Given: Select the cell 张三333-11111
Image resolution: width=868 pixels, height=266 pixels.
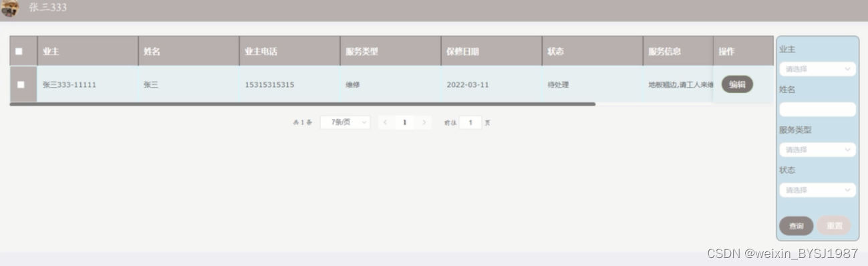Looking at the screenshot, I should click(x=88, y=85).
